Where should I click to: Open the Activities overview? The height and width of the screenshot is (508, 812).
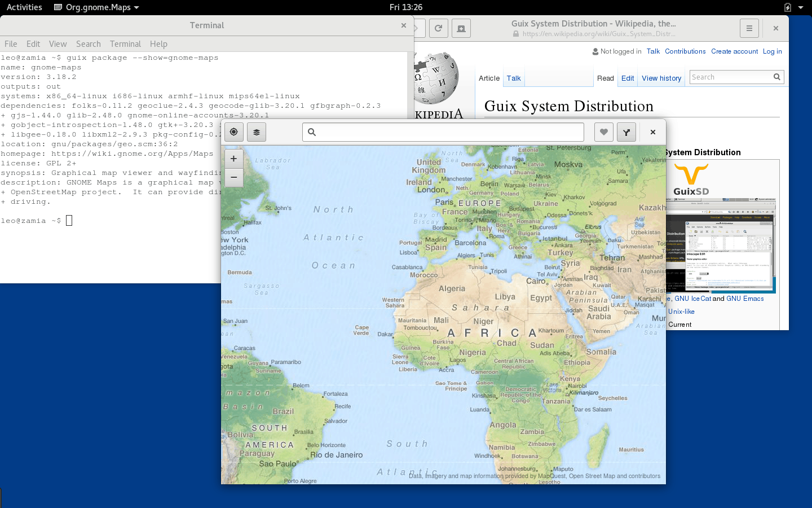click(24, 7)
